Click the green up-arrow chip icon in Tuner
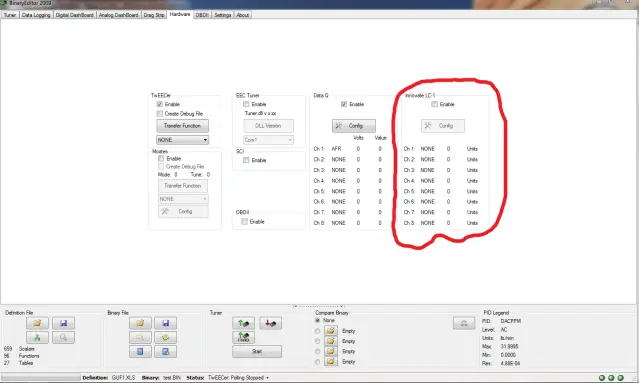639x383 pixels. point(243,323)
